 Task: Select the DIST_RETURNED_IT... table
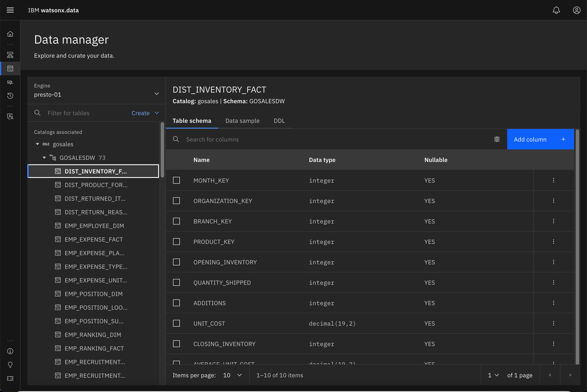(93, 199)
